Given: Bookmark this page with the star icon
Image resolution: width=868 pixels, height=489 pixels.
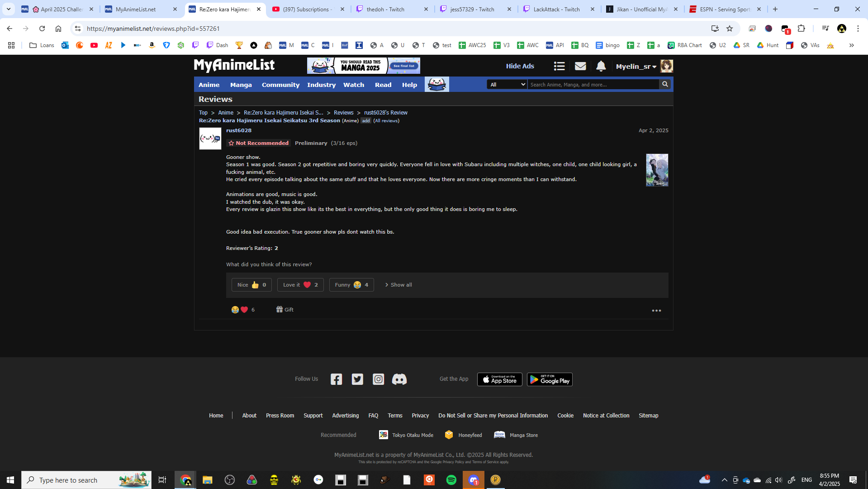Looking at the screenshot, I should 730,29.
